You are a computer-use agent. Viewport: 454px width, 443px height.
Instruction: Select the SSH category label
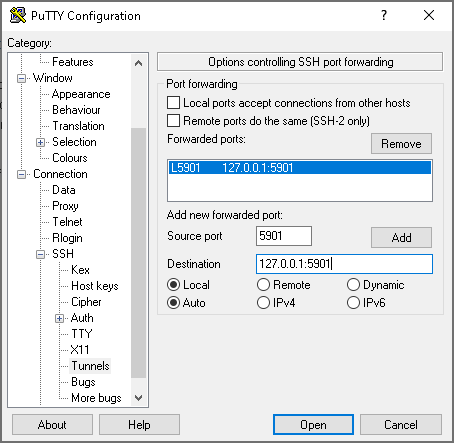[63, 254]
